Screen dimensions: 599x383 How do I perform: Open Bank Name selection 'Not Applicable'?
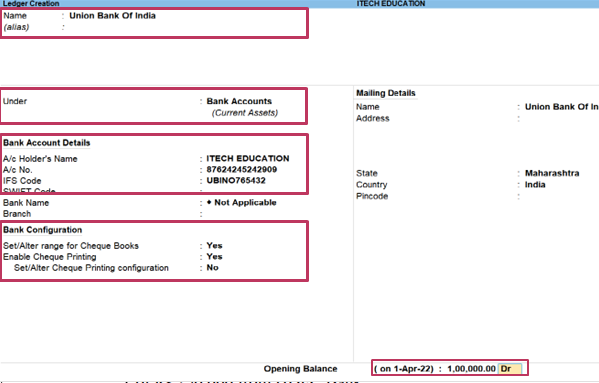(241, 203)
